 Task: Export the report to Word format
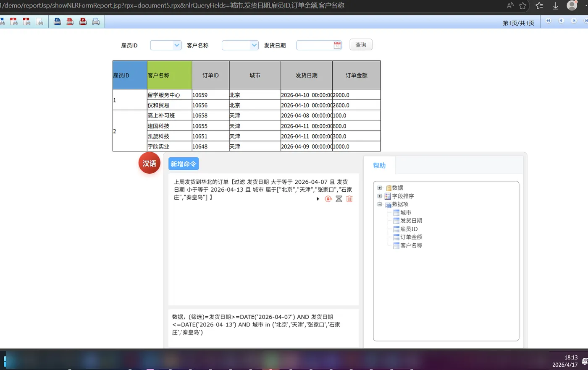(3, 21)
